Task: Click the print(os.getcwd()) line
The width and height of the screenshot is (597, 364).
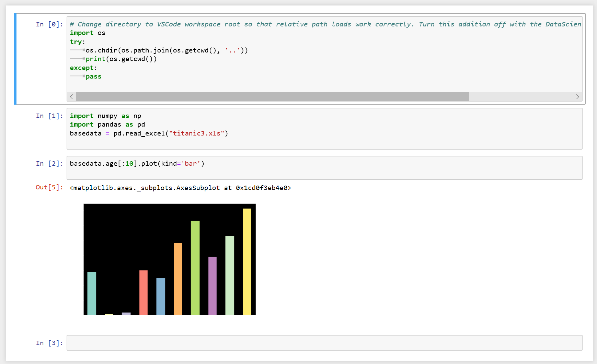Action: coord(121,59)
